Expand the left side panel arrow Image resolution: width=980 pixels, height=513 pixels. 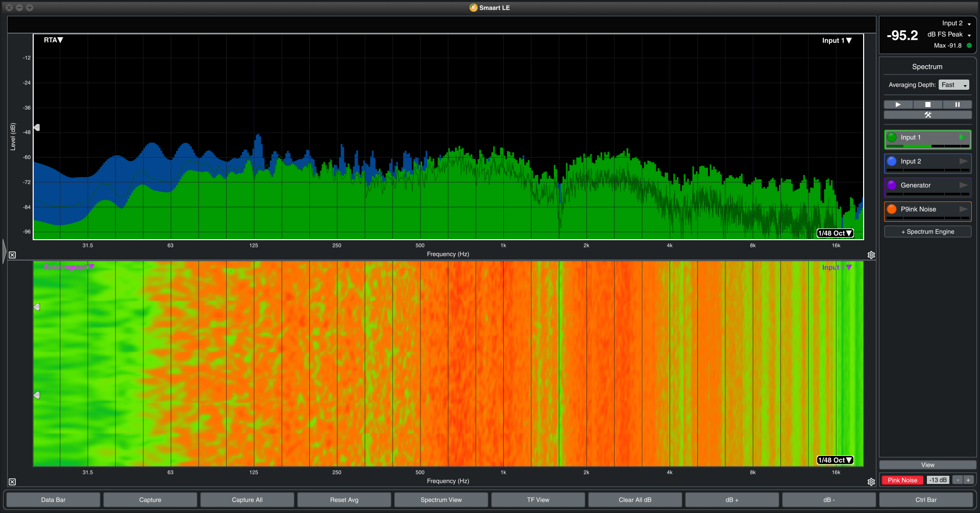5,251
